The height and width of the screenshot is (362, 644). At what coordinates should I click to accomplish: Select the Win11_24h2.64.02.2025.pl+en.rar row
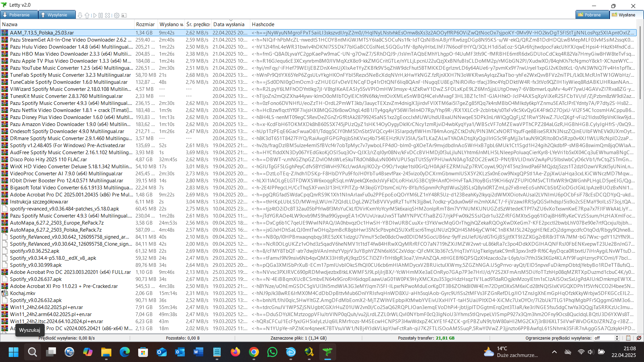coord(318,307)
